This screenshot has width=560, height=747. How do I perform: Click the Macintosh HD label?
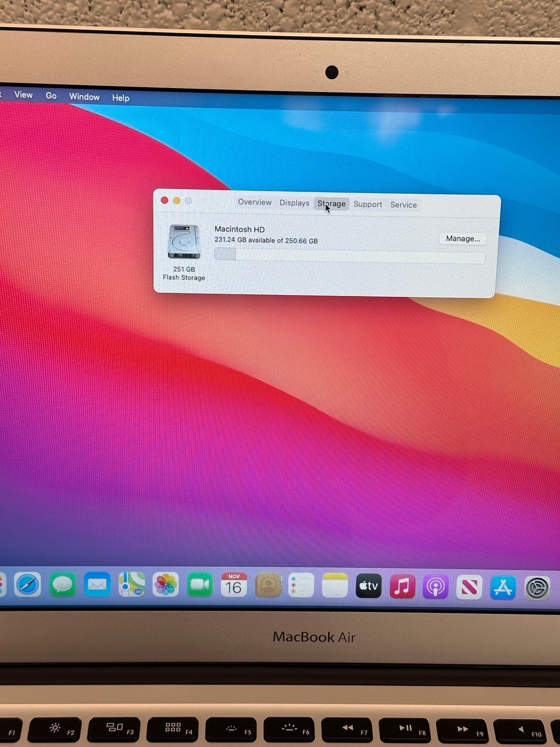click(x=239, y=229)
